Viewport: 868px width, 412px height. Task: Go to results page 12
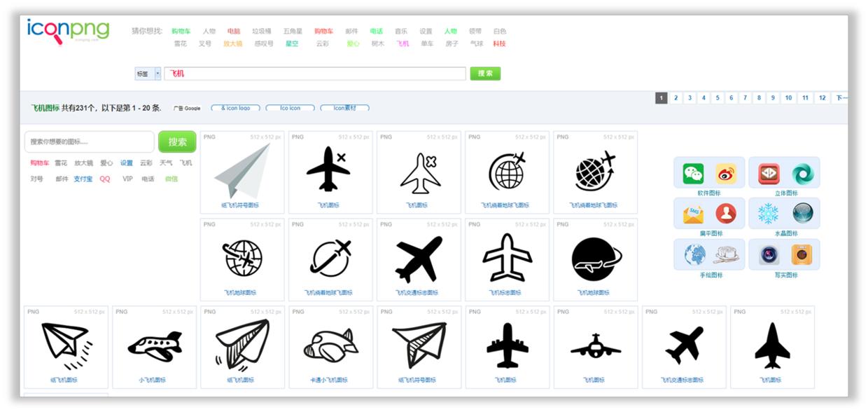pos(822,98)
